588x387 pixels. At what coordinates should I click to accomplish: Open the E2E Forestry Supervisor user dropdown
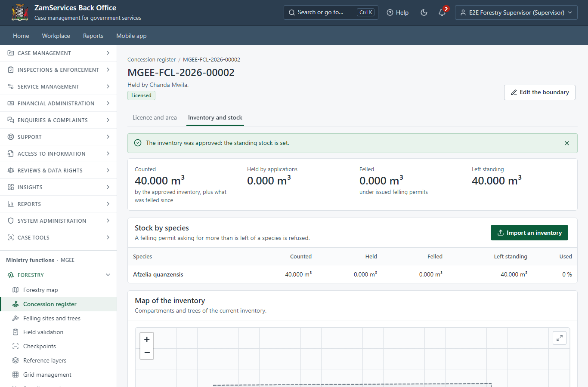click(516, 12)
